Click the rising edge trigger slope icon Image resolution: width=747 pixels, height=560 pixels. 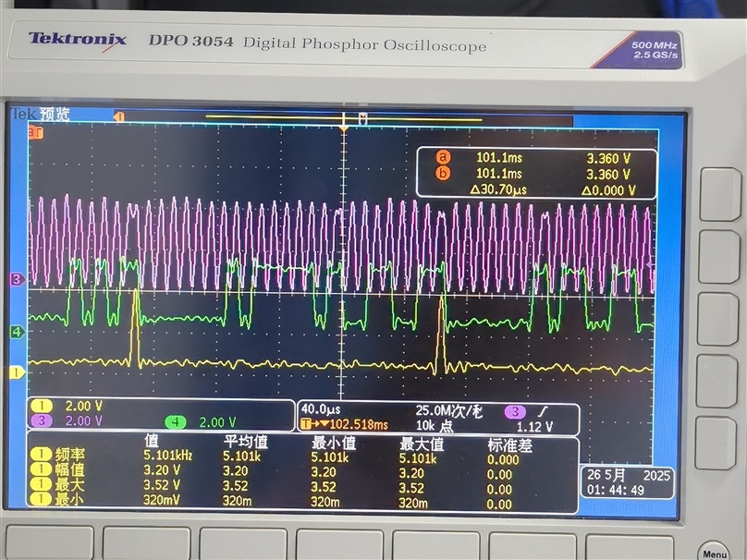544,411
